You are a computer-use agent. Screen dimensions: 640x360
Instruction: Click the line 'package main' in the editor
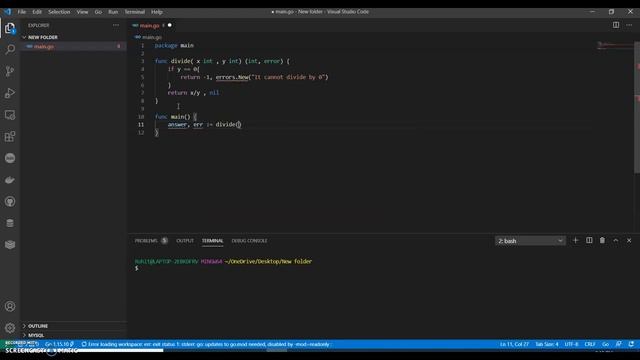174,45
